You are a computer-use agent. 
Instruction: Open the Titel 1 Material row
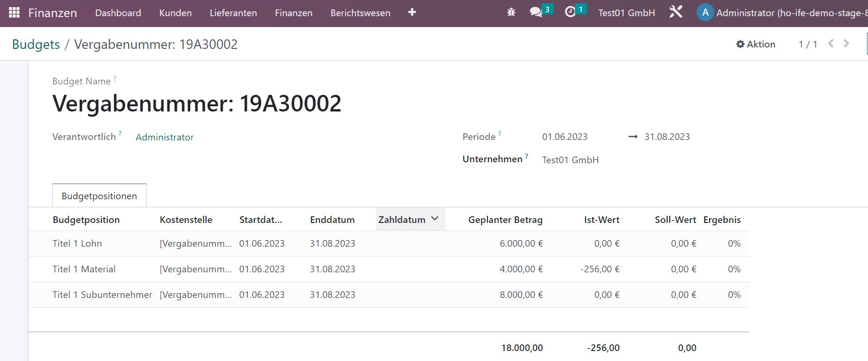84,269
